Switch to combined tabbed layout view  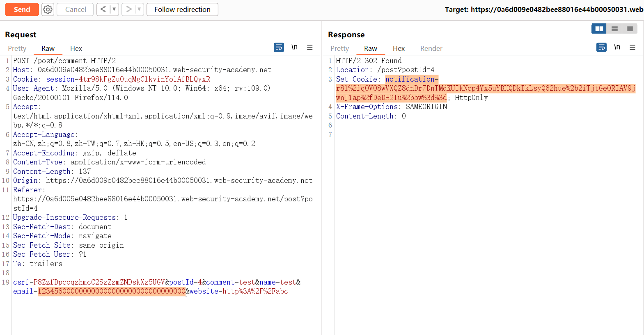(630, 29)
